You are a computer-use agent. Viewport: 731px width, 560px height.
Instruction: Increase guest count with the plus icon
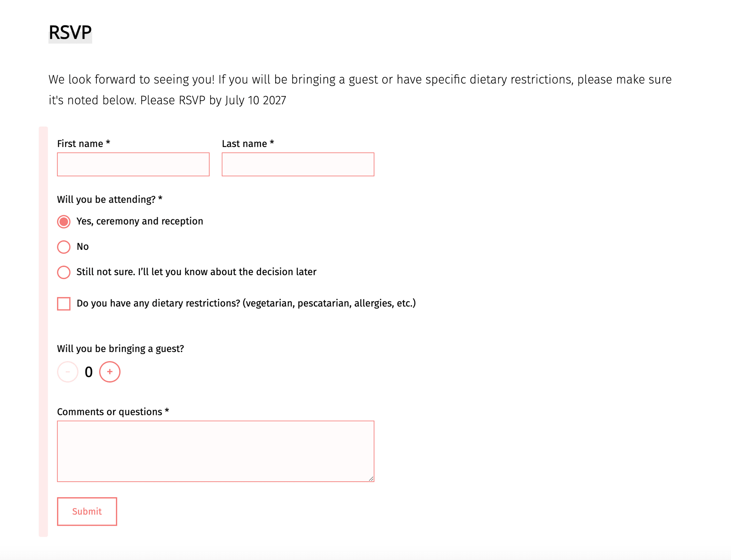tap(110, 372)
